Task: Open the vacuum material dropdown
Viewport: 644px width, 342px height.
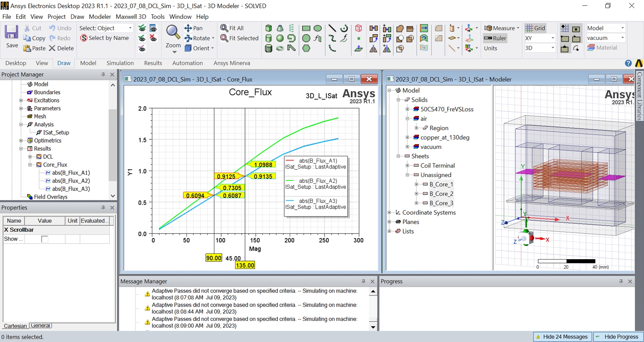Action: coord(622,38)
